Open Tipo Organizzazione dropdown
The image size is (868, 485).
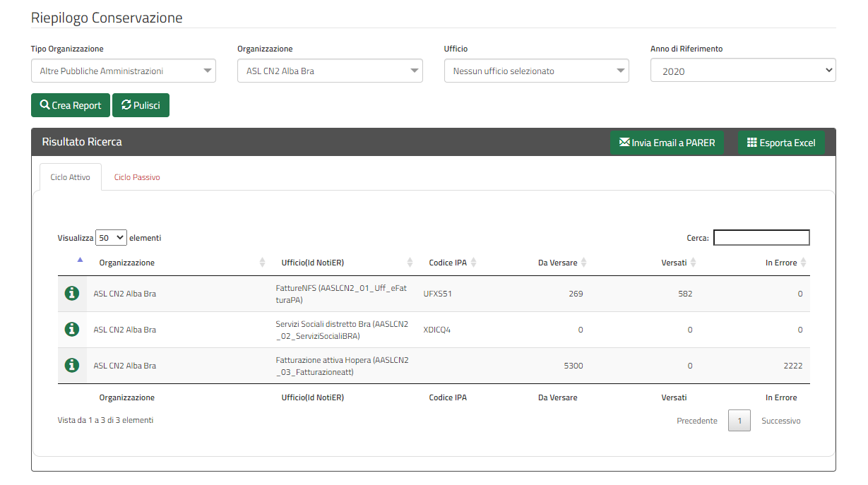[x=124, y=71]
